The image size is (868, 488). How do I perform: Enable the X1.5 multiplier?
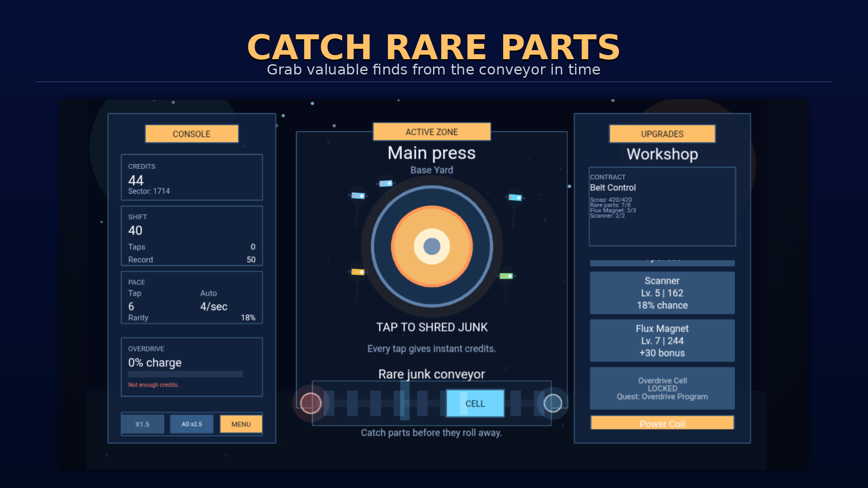point(142,424)
